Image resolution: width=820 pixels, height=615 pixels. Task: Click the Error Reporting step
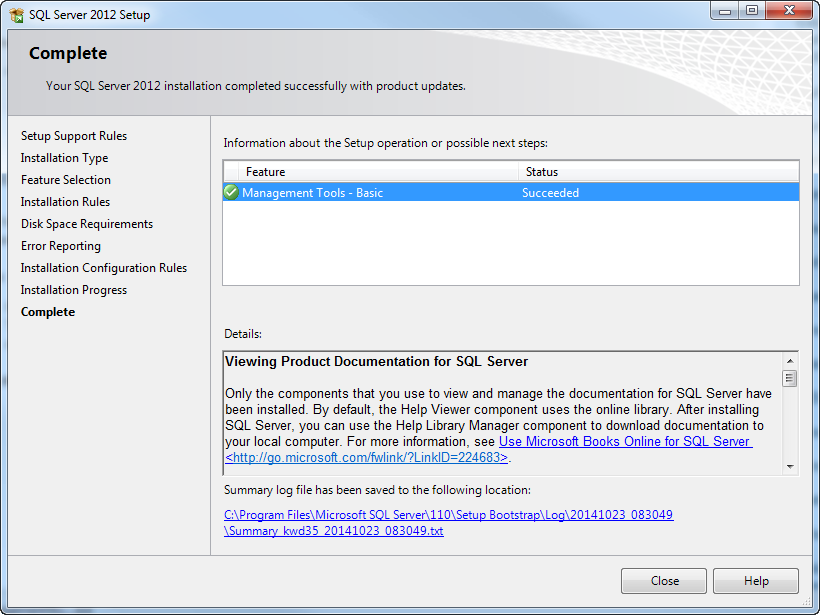point(61,246)
